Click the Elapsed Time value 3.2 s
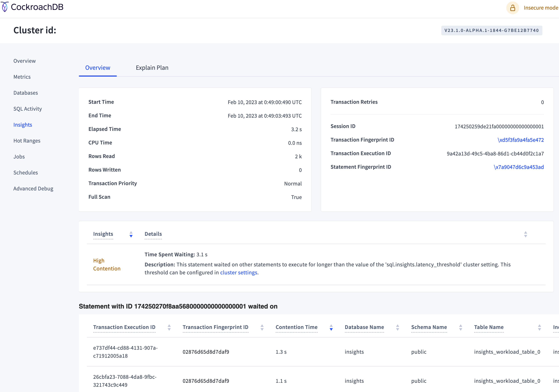This screenshot has height=392, width=559. (296, 130)
